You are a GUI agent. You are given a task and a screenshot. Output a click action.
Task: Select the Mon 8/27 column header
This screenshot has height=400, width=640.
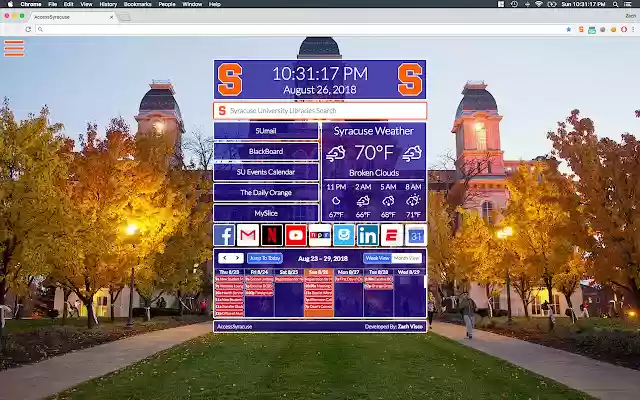pos(349,272)
